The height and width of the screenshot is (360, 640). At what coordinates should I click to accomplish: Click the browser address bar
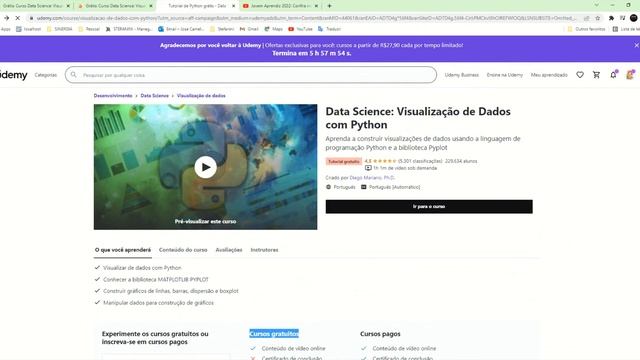[x=306, y=18]
